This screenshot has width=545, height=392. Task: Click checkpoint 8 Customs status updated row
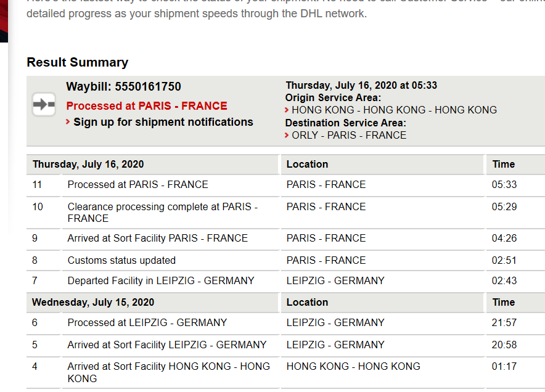pyautogui.click(x=285, y=260)
